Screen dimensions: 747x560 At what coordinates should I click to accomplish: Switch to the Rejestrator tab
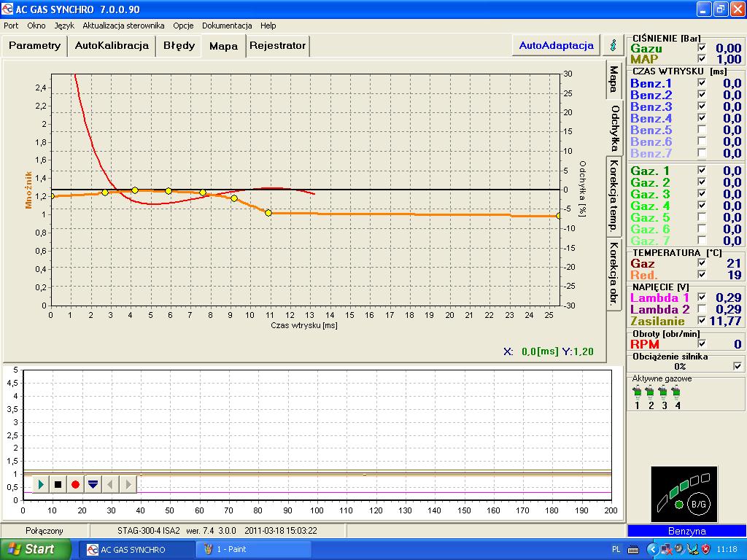(x=277, y=46)
